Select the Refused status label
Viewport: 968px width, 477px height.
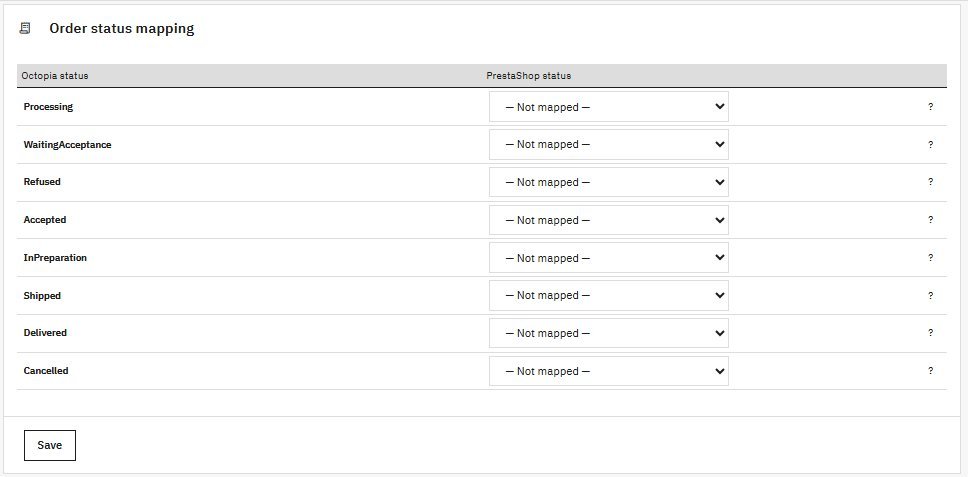click(x=42, y=182)
